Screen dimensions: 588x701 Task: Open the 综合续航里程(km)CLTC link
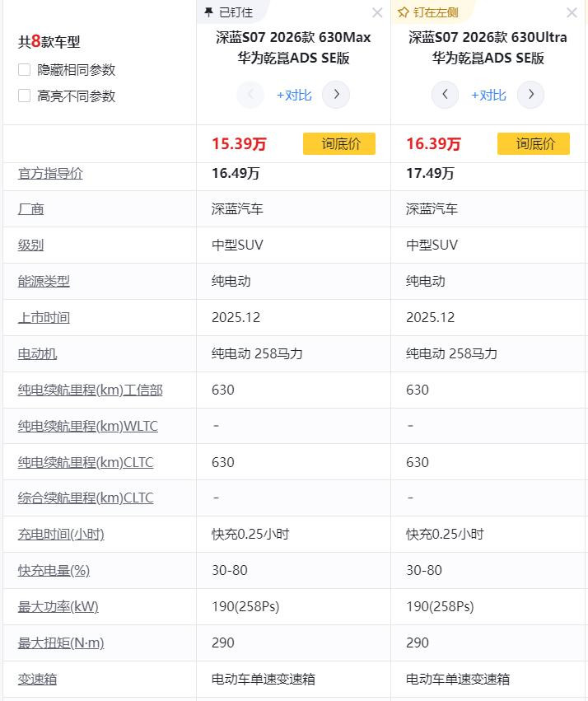point(86,498)
